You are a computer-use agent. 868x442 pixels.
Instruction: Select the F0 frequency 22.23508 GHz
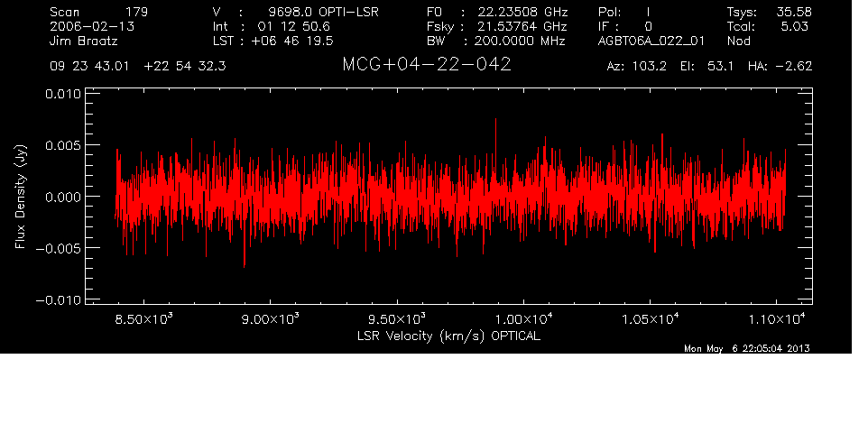click(x=522, y=12)
